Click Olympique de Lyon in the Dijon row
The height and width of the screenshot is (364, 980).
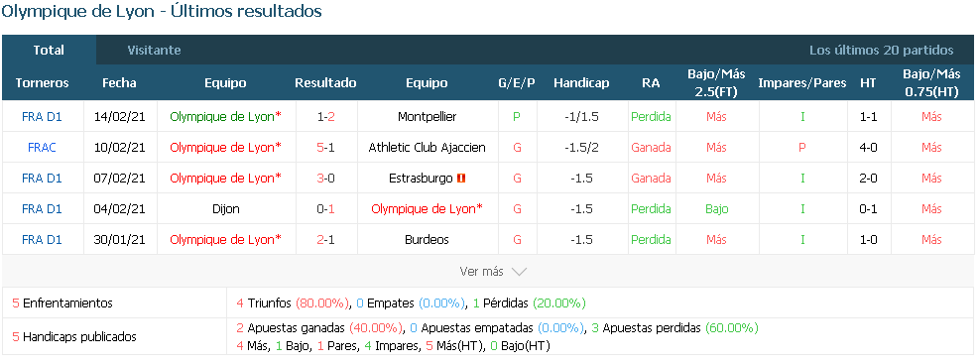tap(427, 209)
